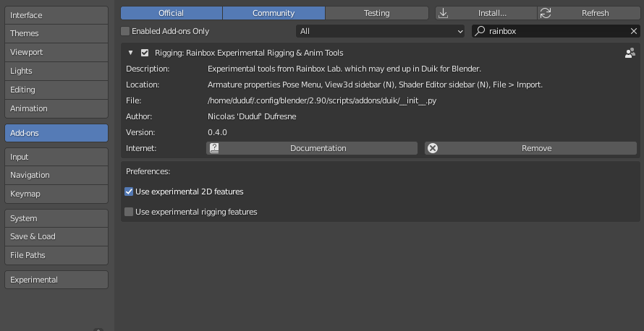Switch to the Themes preferences section
The width and height of the screenshot is (644, 331).
tap(56, 33)
